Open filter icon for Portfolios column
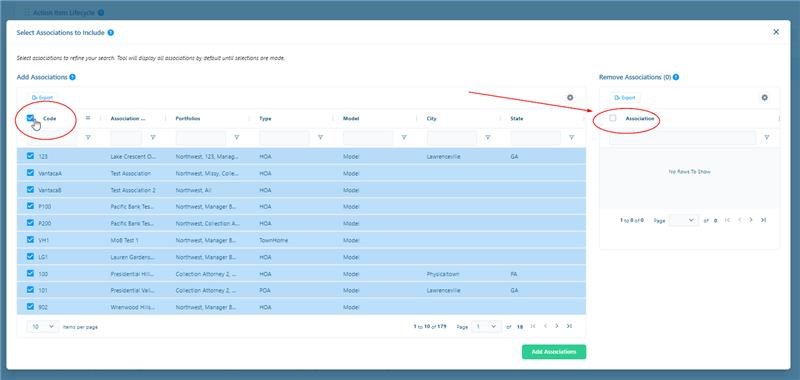This screenshot has height=380, width=800. [x=236, y=137]
